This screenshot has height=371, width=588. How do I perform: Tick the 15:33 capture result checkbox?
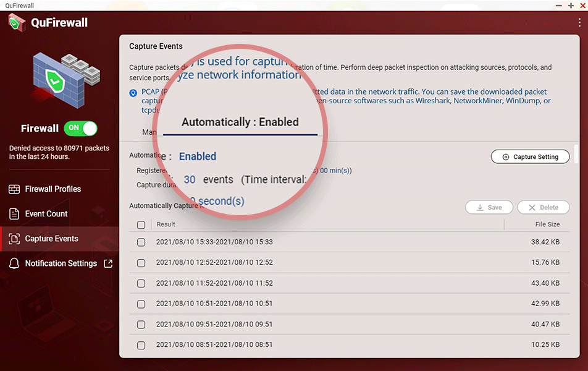point(141,242)
